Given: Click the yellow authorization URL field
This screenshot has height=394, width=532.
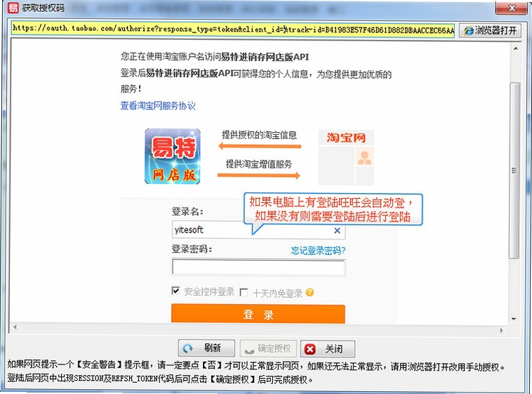Looking at the screenshot, I should point(233,29).
